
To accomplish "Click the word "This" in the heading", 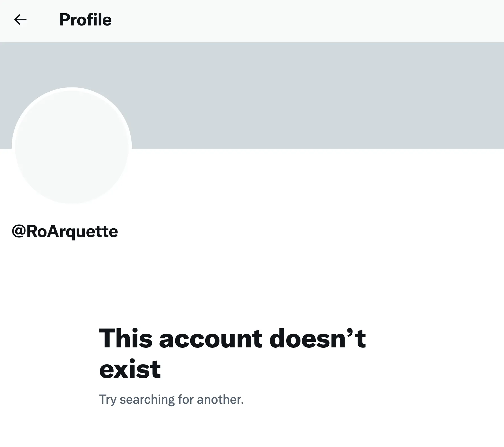I will pyautogui.click(x=126, y=338).
